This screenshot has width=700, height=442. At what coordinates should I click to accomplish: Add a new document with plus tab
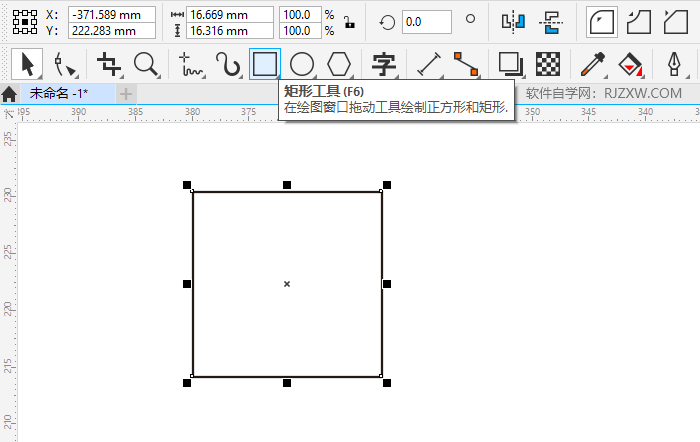[126, 93]
